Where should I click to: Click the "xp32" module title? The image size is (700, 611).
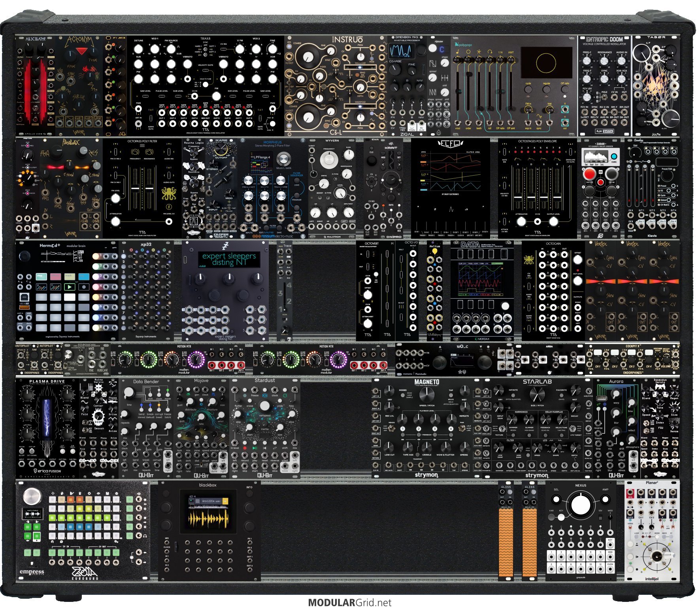145,245
